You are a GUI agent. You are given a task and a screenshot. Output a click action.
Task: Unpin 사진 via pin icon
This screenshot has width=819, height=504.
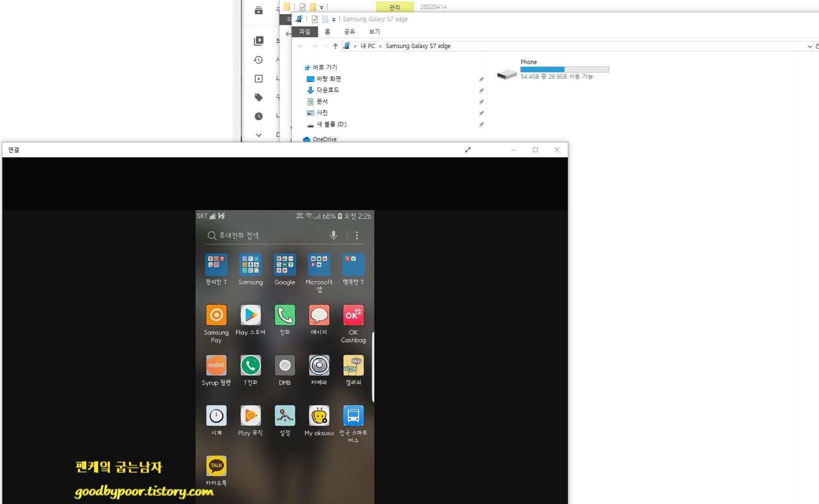[x=481, y=113]
